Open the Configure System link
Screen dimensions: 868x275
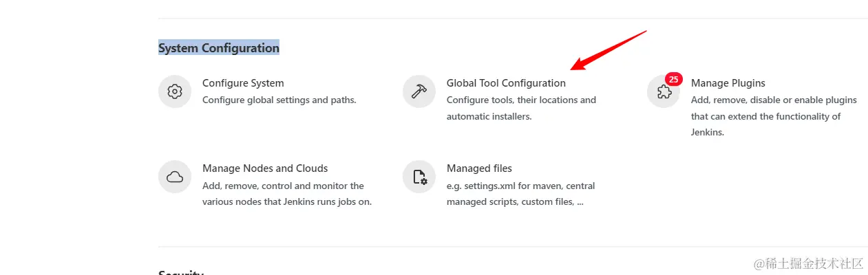(x=243, y=83)
